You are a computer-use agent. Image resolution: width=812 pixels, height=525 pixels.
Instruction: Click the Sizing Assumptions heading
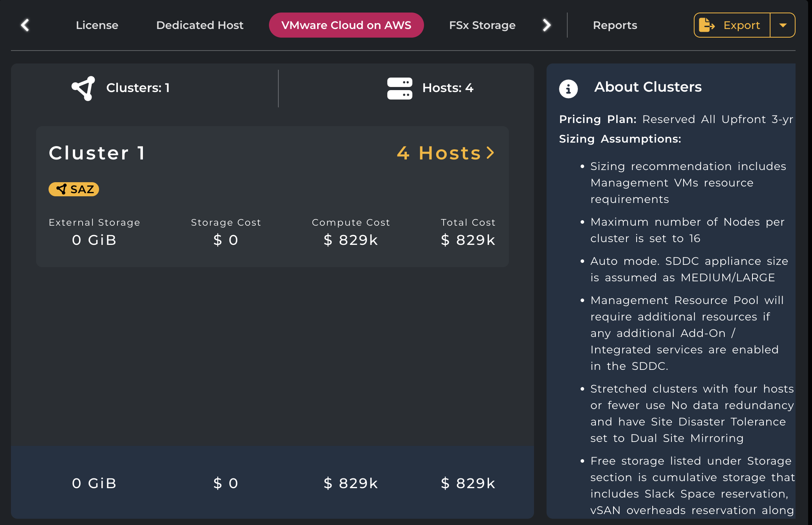tap(620, 139)
